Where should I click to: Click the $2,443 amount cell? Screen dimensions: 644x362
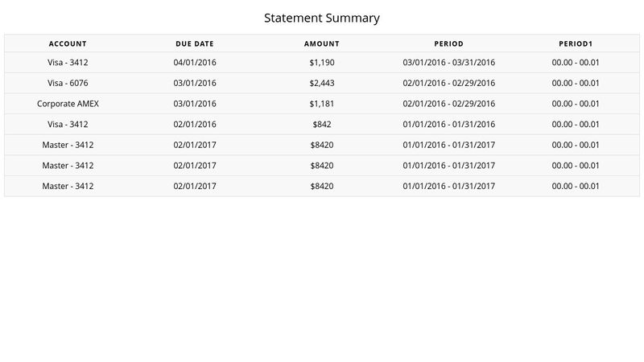pos(321,84)
